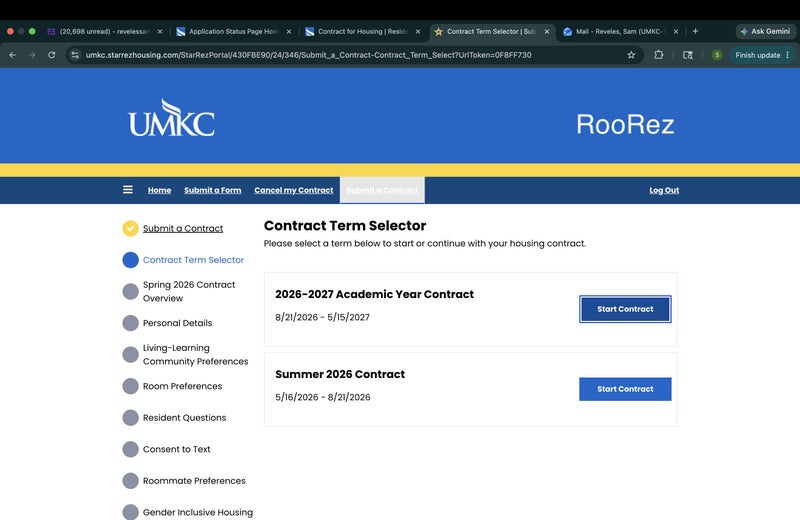This screenshot has width=800, height=520.
Task: Open the Submit a Form link
Action: tap(213, 190)
